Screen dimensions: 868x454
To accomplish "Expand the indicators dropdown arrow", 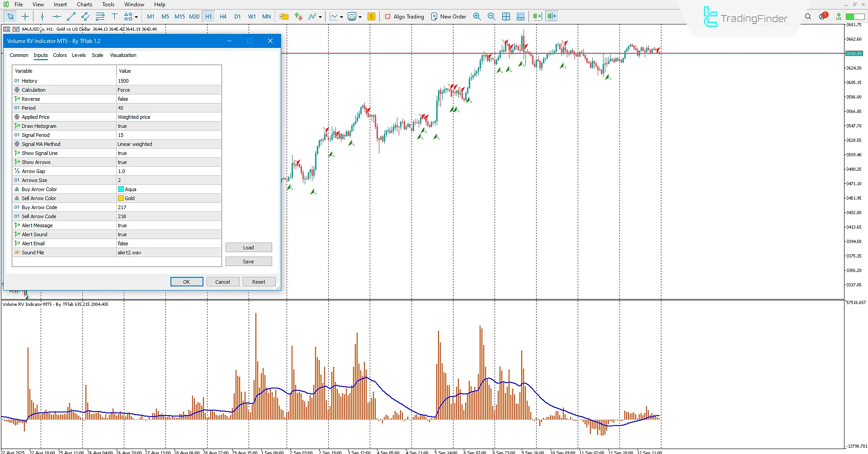I will [x=320, y=17].
